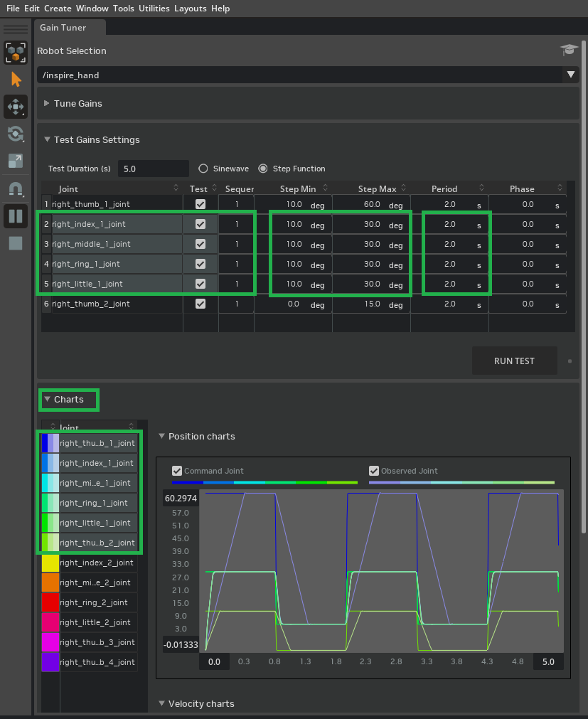Switch to the Gain Tuner tab
Viewport: 588px width, 719px height.
point(64,28)
